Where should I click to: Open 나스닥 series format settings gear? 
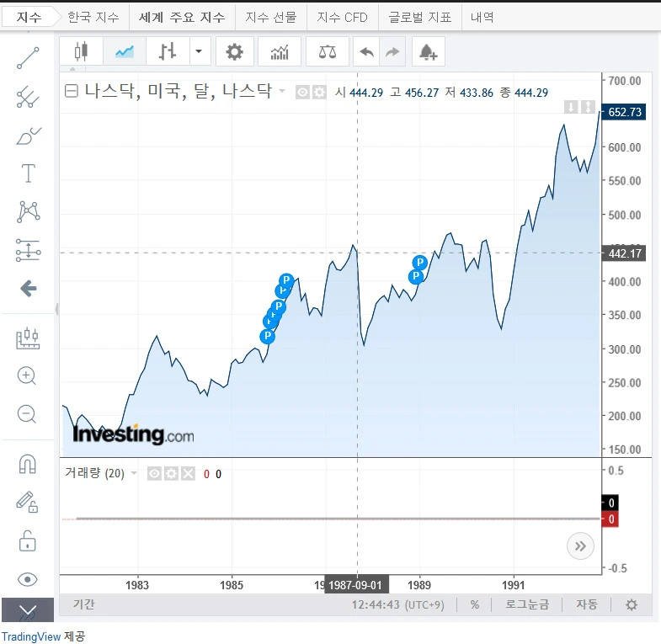pos(319,92)
